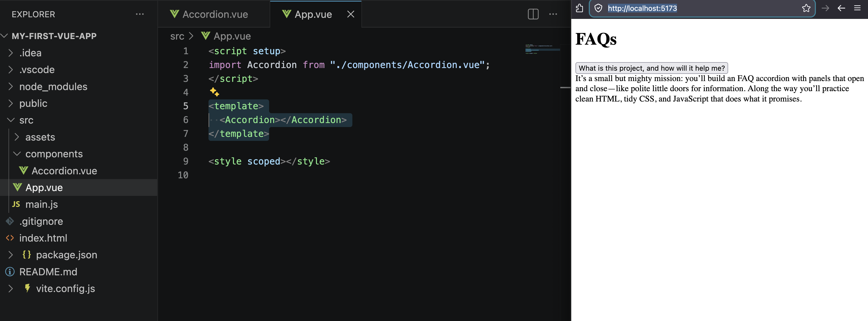Click the browser back arrow
The width and height of the screenshot is (868, 321).
841,8
